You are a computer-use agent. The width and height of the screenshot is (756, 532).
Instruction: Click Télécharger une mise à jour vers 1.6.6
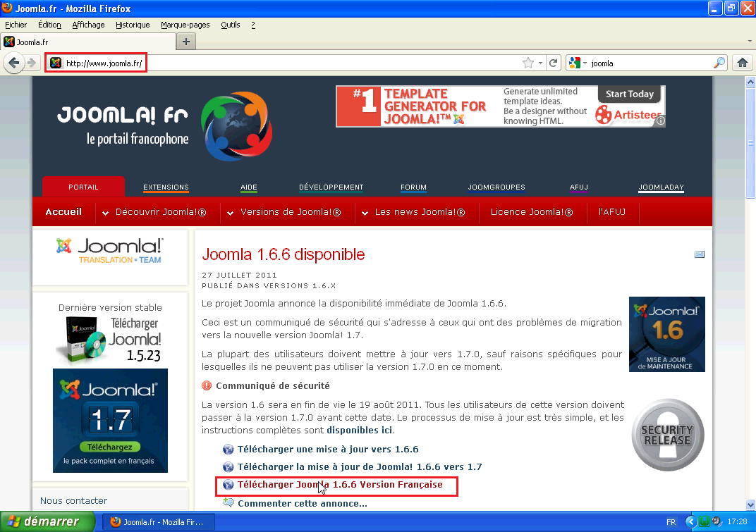(328, 449)
